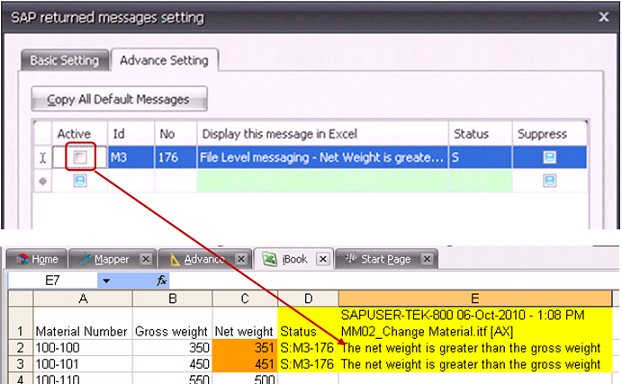Select column E header

(x=475, y=298)
